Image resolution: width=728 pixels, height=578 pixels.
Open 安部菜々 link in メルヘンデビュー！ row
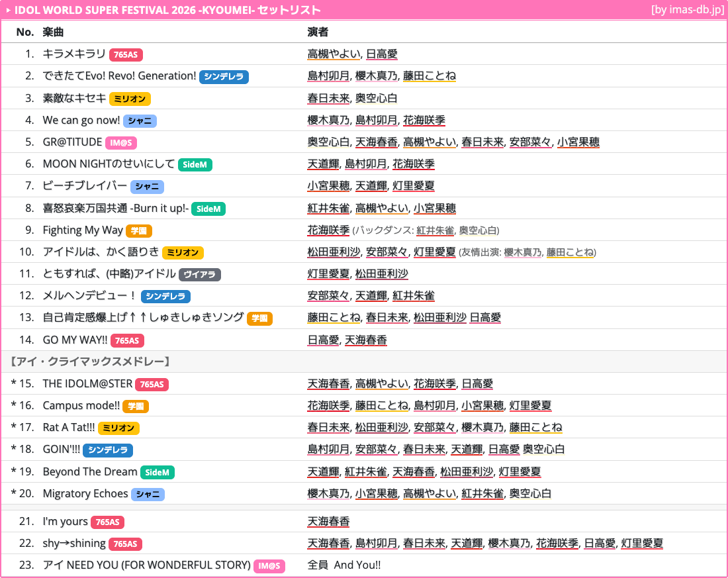pos(328,295)
